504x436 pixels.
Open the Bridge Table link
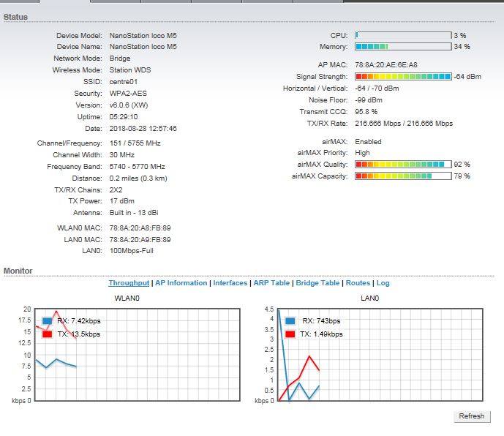(317, 283)
